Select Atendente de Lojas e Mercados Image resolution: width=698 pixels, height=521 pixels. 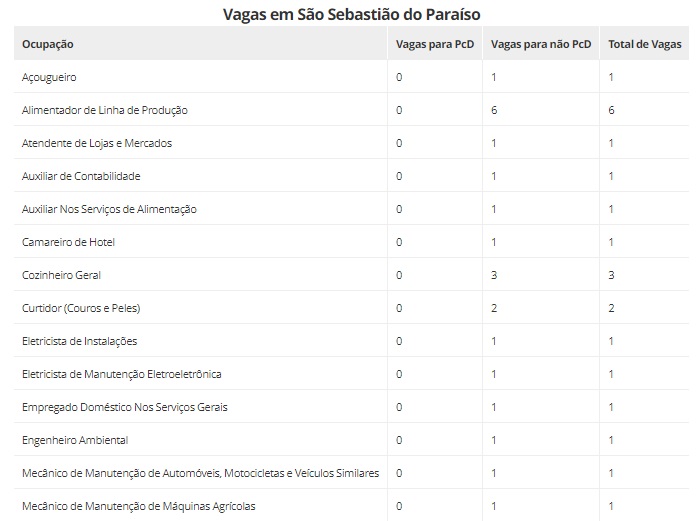[97, 143]
